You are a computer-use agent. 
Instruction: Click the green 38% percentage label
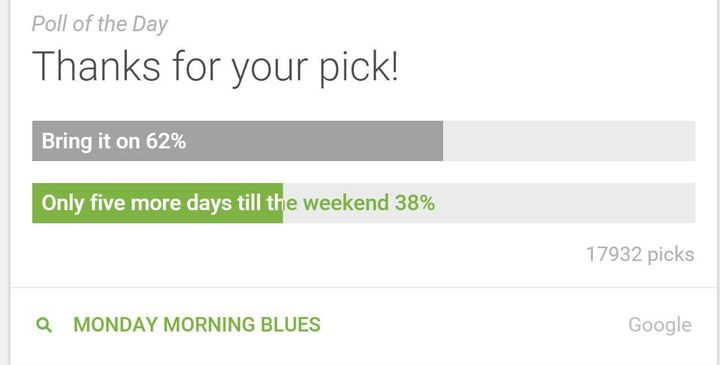(x=415, y=203)
